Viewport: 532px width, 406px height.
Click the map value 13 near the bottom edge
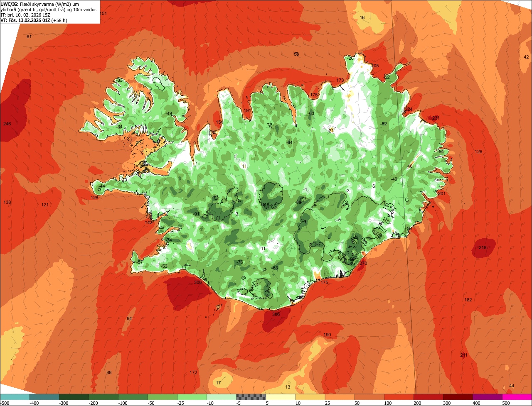[x=288, y=387]
